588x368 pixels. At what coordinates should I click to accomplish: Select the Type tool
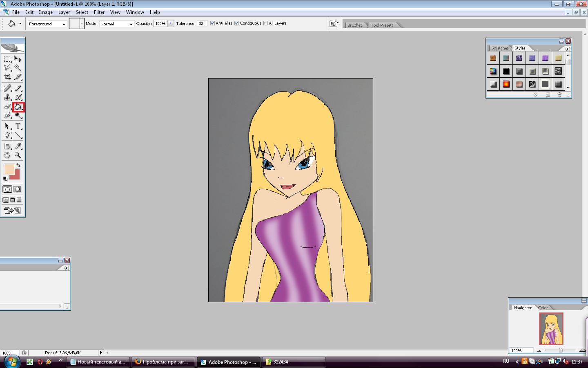(18, 126)
